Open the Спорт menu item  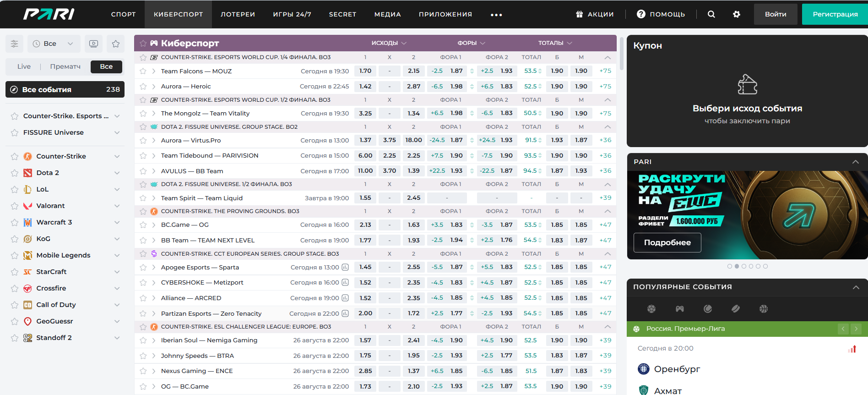click(123, 14)
